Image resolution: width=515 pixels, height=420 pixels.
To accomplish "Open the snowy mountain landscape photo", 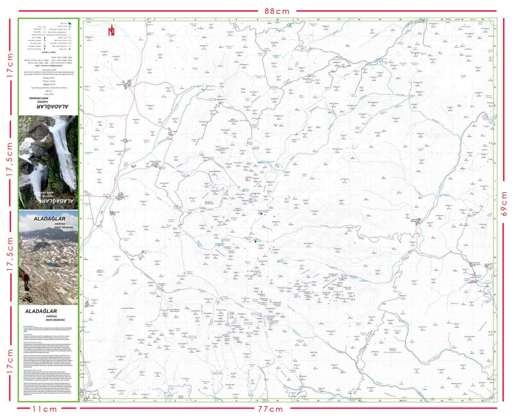I will [48, 264].
